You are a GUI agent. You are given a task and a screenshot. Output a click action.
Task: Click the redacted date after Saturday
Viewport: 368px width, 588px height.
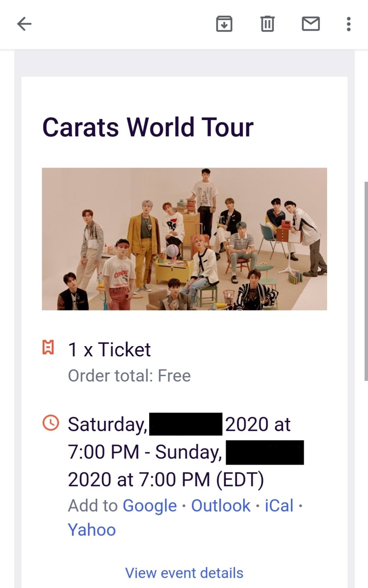186,424
